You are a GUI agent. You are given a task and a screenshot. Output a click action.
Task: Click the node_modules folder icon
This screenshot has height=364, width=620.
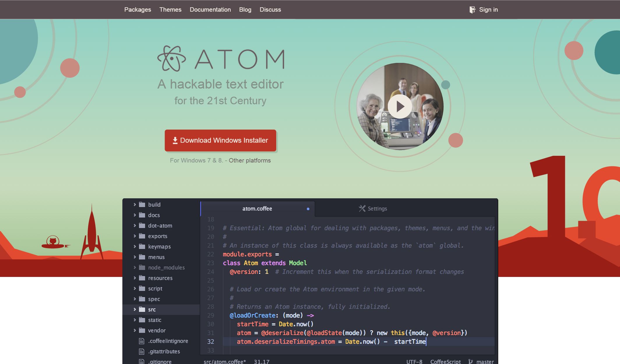click(142, 267)
